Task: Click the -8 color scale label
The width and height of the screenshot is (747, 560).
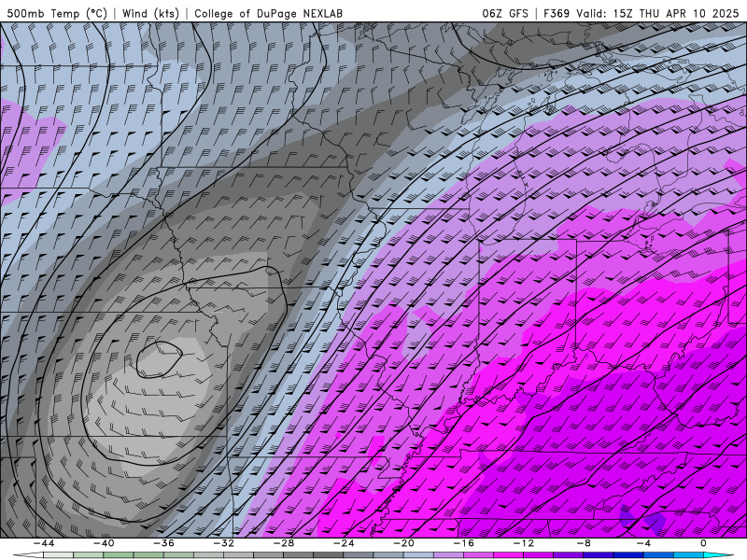Action: point(585,543)
